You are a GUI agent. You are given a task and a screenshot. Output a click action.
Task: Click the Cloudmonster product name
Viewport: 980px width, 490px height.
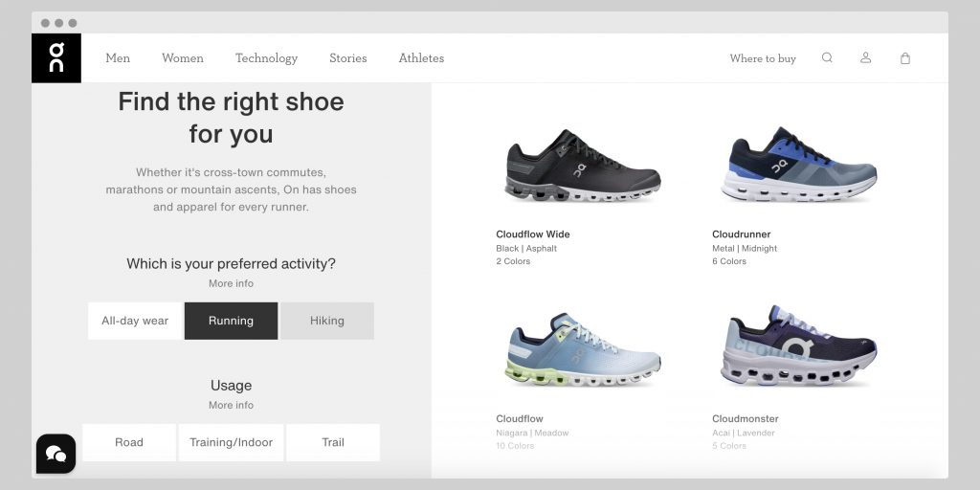click(x=745, y=419)
